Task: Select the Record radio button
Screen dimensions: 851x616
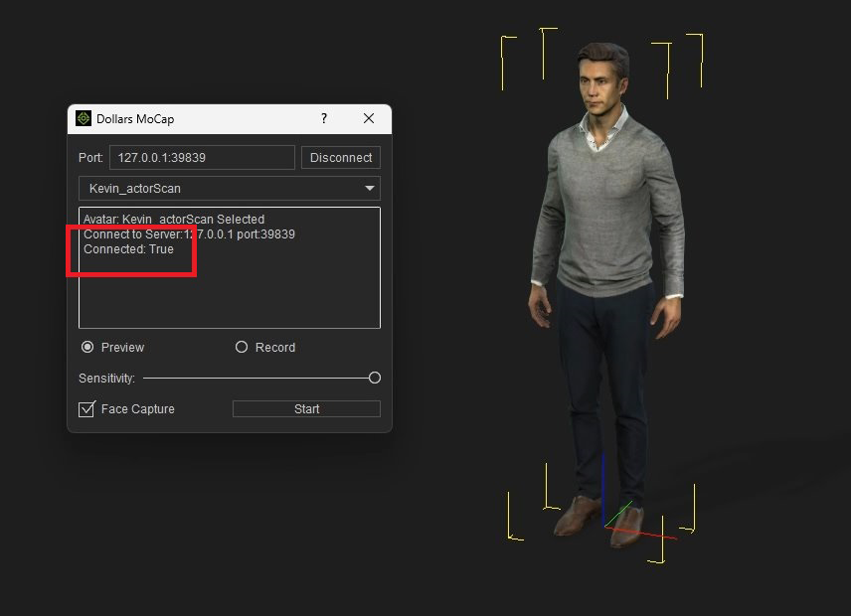Action: click(242, 348)
